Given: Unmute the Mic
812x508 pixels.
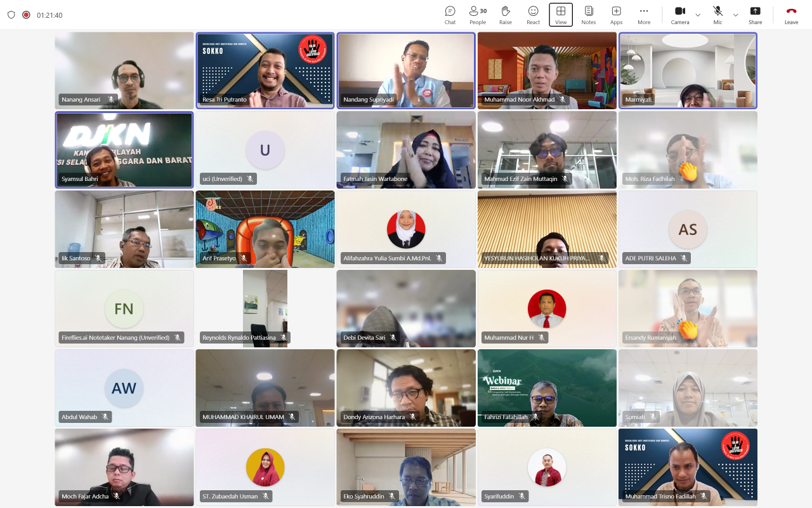Looking at the screenshot, I should (717, 15).
